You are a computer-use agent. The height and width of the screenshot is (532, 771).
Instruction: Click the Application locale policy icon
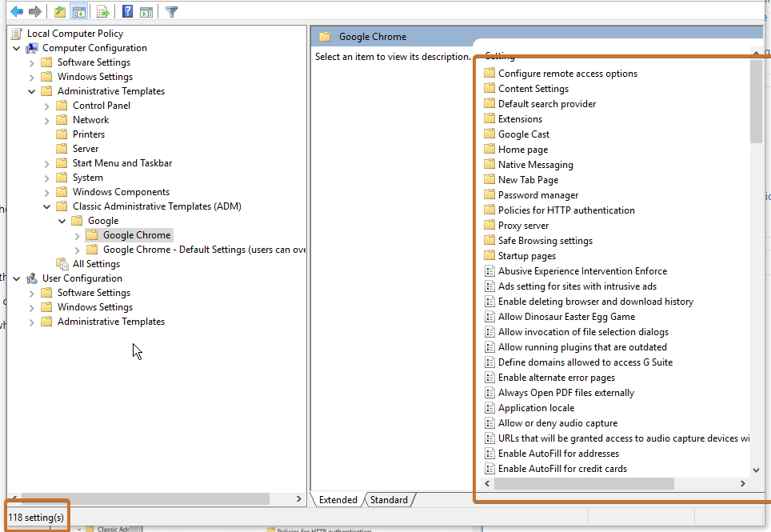(489, 408)
